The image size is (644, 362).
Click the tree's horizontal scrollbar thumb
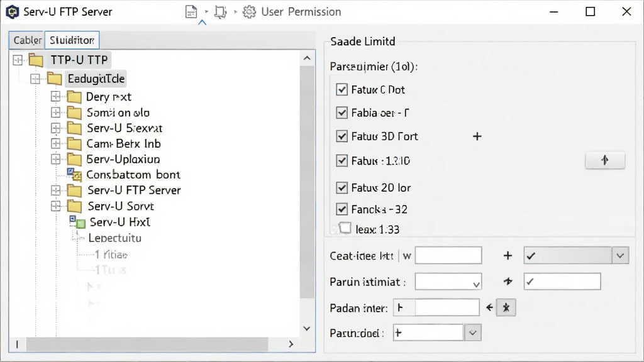pyautogui.click(x=147, y=344)
